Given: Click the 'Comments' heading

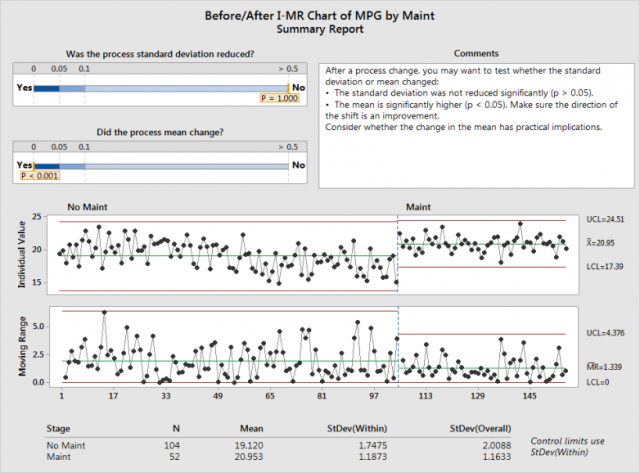Looking at the screenshot, I should 476,53.
